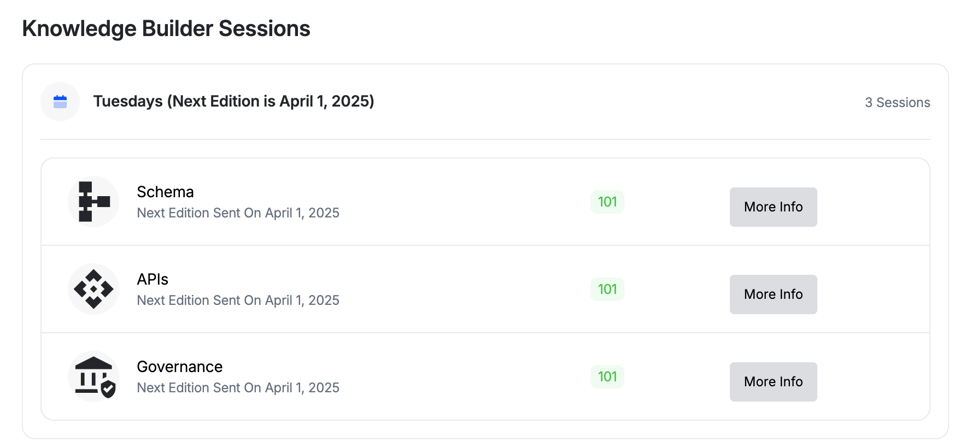This screenshot has width=960, height=448.
Task: Select the APIs session title
Action: 152,279
